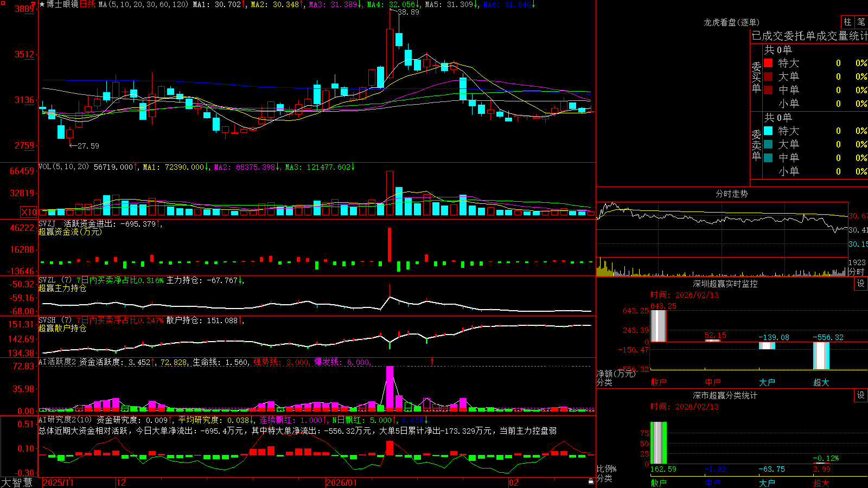Image resolution: width=868 pixels, height=488 pixels.
Task: Select the 龙虎看盘(逐单) panel title
Action: [731, 22]
